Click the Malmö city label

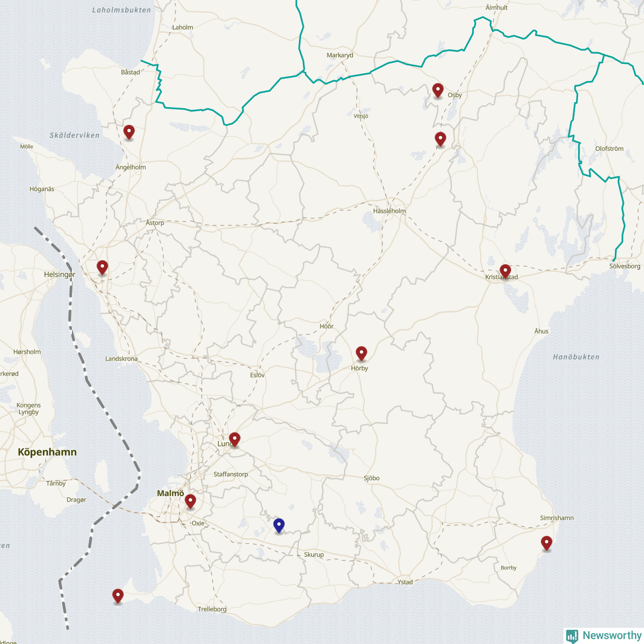170,493
